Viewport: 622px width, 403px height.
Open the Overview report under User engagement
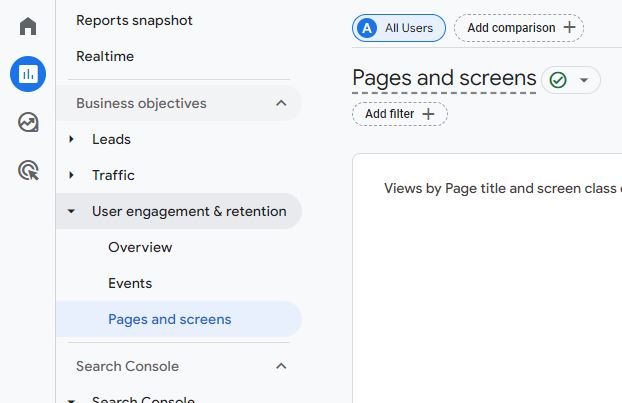point(140,247)
